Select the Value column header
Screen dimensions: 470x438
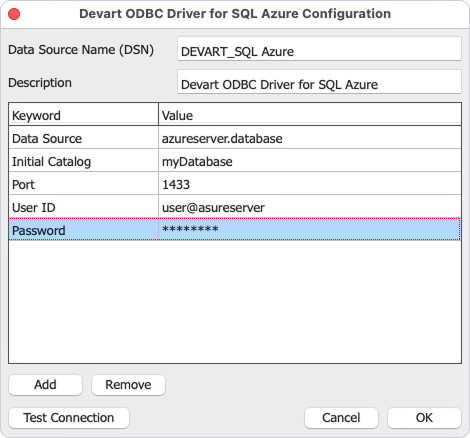[310, 114]
